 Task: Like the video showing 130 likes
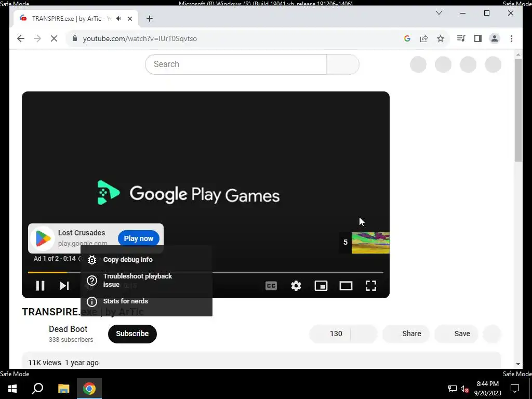(x=329, y=334)
